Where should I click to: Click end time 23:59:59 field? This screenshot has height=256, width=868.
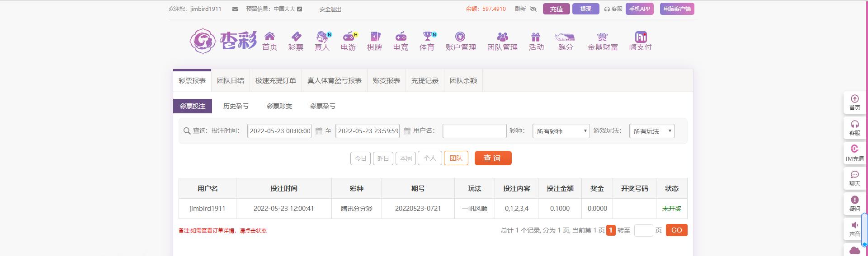(x=368, y=131)
